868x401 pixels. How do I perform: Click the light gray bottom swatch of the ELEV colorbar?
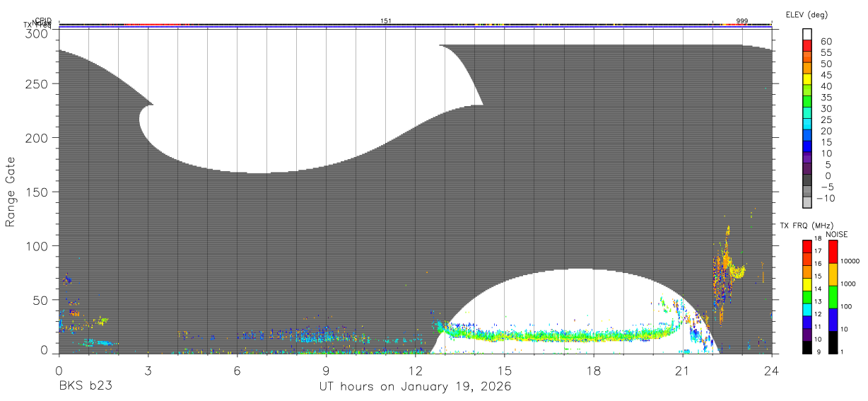(x=807, y=203)
